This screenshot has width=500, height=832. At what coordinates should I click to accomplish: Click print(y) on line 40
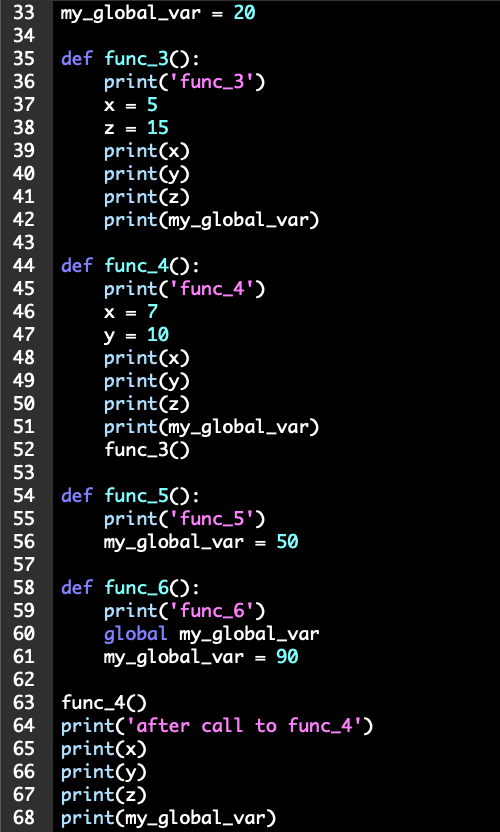[x=147, y=174]
